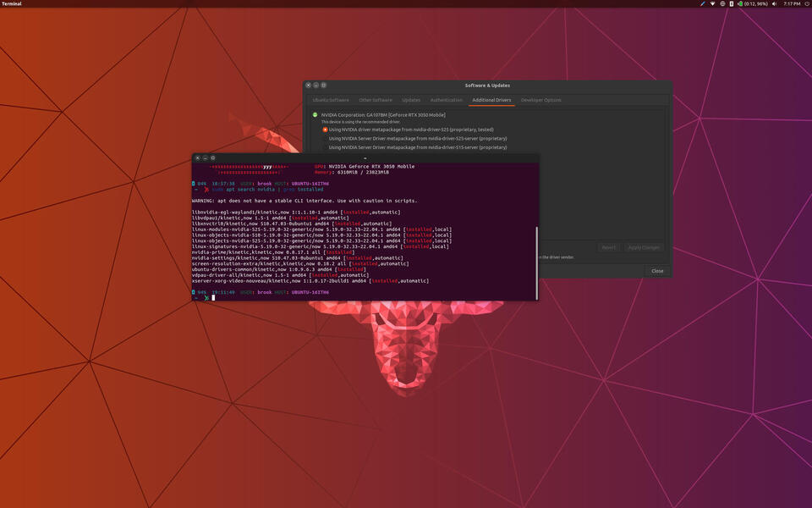Maximize the terminal window
The width and height of the screenshot is (812, 508).
pyautogui.click(x=213, y=157)
